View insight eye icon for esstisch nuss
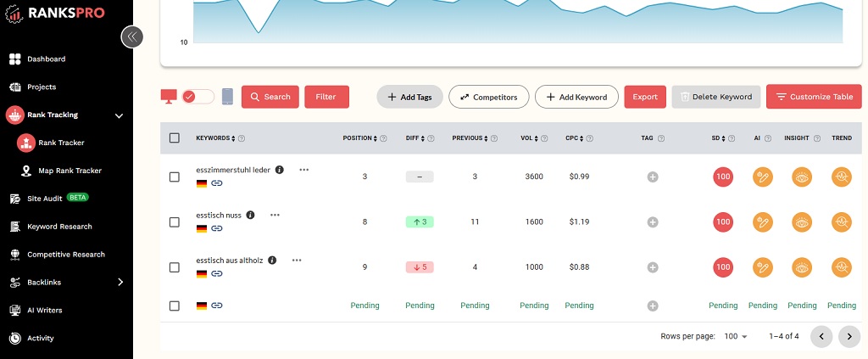 802,222
